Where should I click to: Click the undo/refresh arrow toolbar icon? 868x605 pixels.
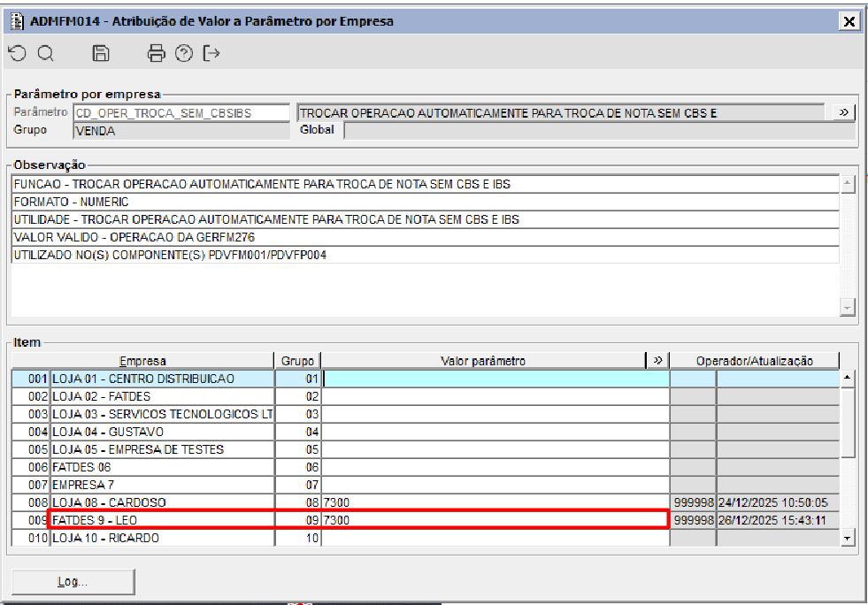coord(18,53)
